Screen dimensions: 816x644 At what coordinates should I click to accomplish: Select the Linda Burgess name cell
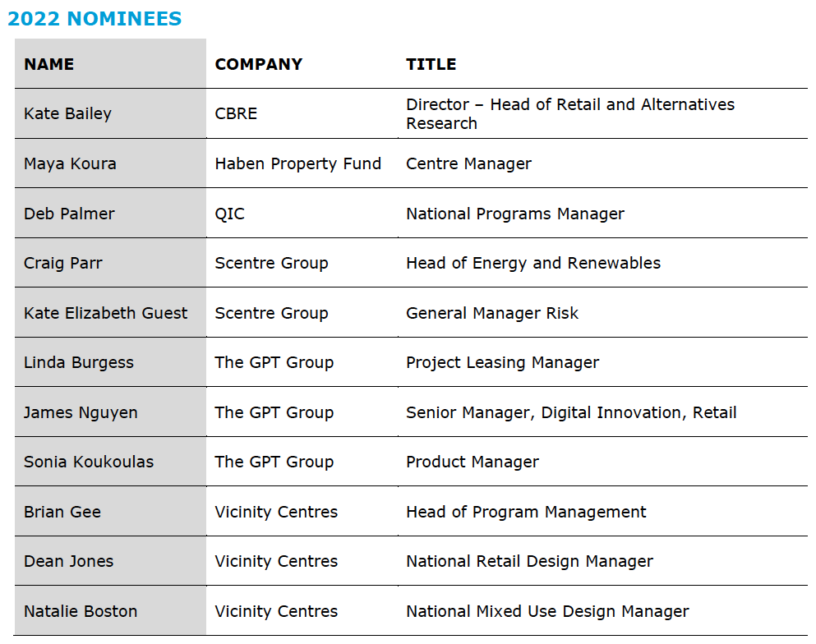[79, 363]
